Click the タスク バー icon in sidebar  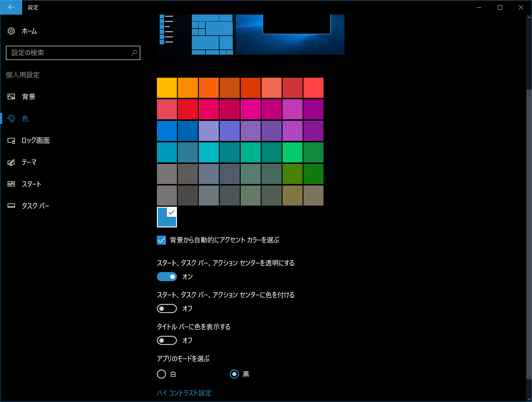11,206
